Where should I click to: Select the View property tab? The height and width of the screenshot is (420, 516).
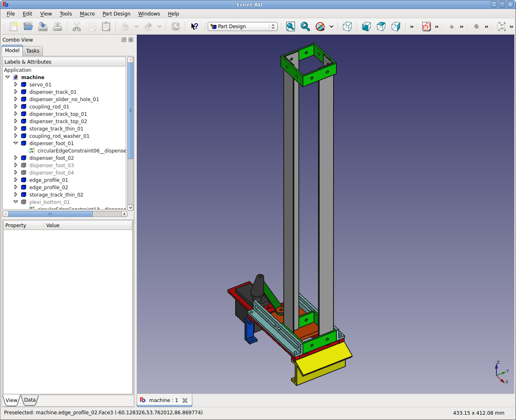(11, 400)
